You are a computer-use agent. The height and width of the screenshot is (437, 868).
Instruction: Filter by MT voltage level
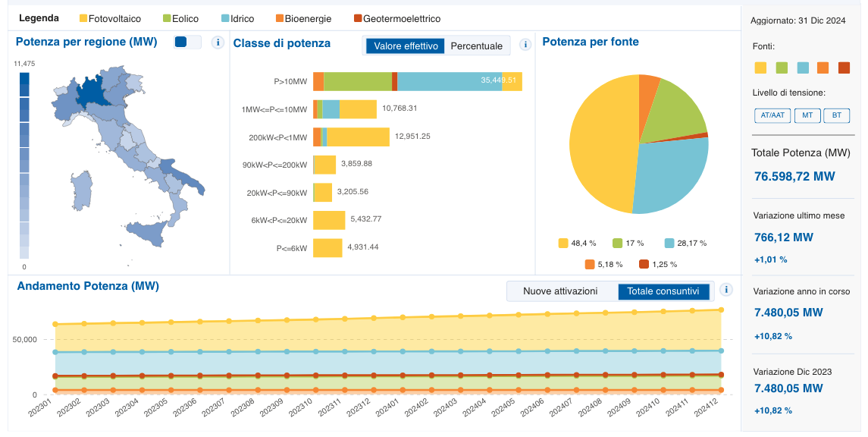point(807,115)
